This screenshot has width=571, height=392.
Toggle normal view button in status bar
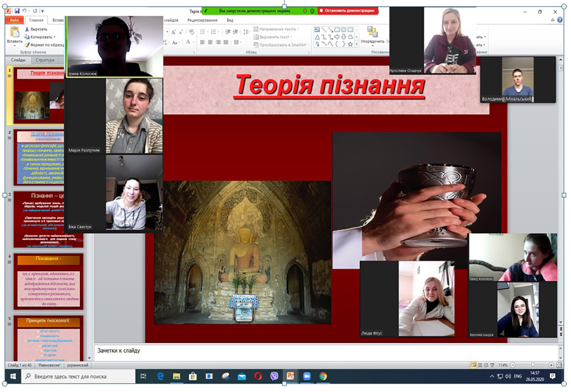[473, 365]
